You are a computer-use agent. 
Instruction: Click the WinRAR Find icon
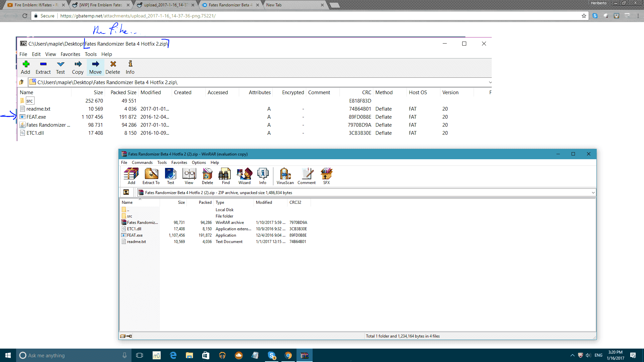click(x=226, y=176)
